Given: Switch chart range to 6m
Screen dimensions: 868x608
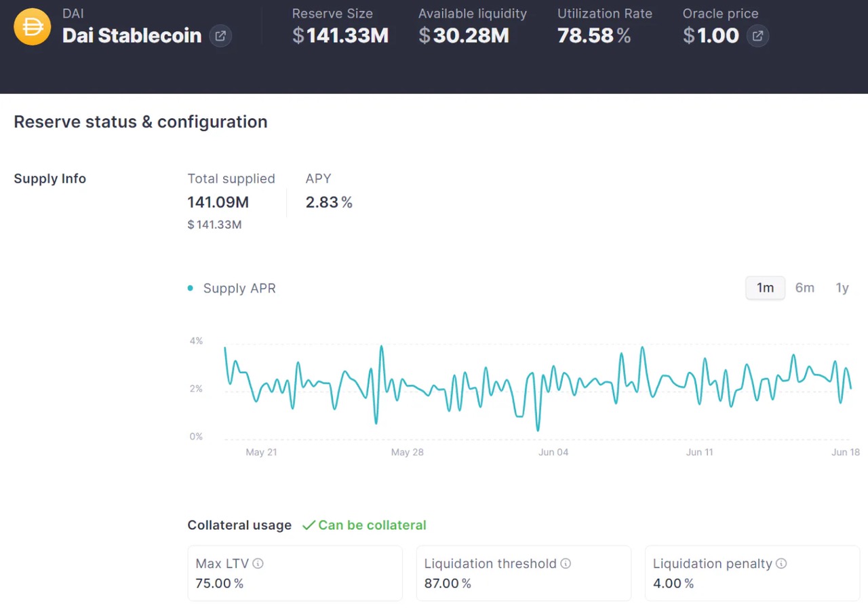Looking at the screenshot, I should [x=805, y=288].
